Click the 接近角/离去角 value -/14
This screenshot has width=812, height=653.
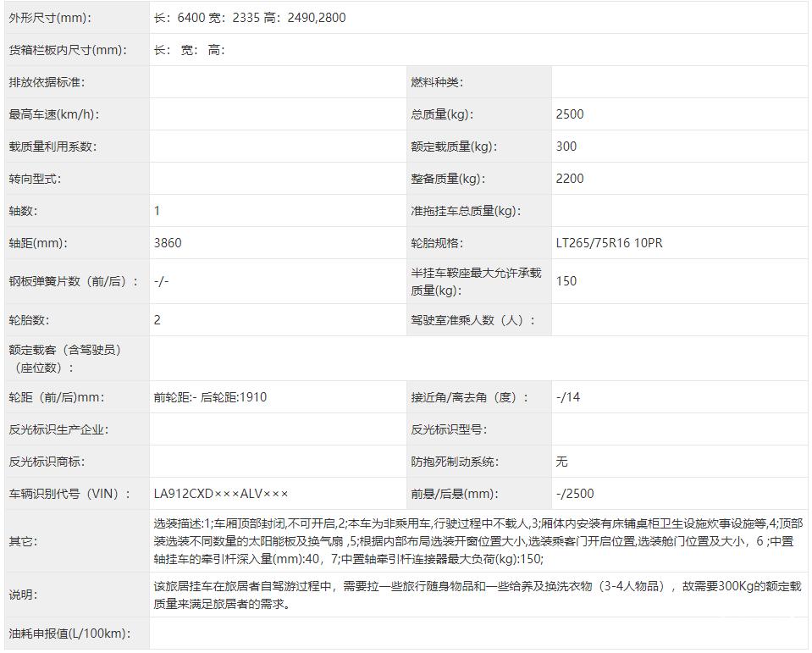point(568,396)
